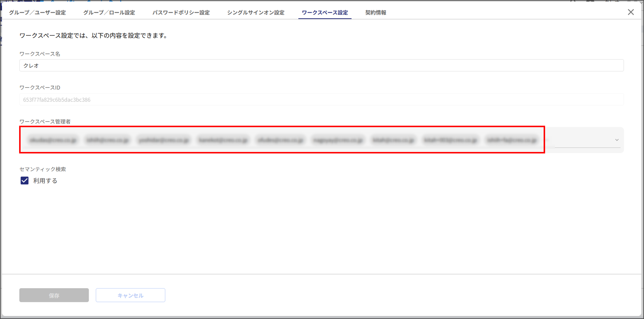Image resolution: width=644 pixels, height=319 pixels.
Task: Click the ワークスペース管理者 label
Action: point(45,122)
